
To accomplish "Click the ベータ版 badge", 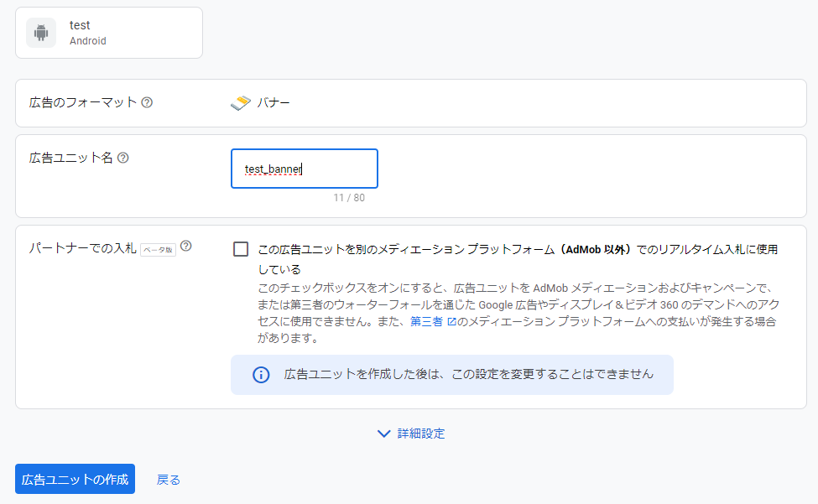I will (x=159, y=249).
